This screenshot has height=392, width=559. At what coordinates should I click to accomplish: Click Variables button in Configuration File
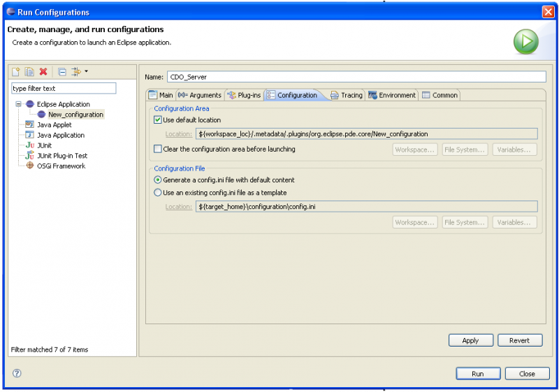click(514, 222)
